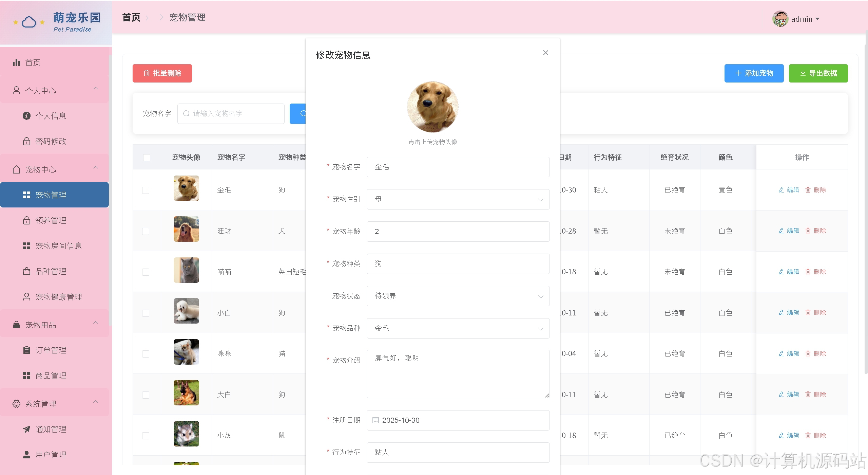Check the checkbox for 小灰 row

[x=146, y=436]
